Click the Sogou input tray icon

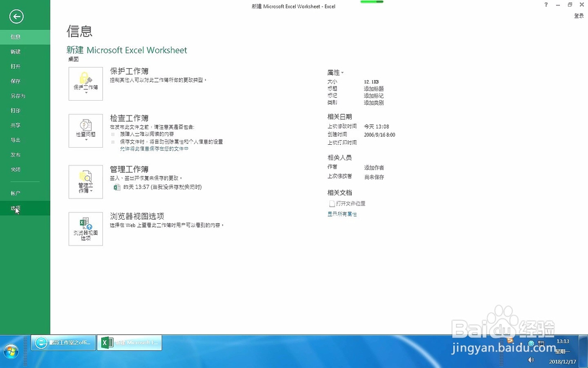coord(510,341)
